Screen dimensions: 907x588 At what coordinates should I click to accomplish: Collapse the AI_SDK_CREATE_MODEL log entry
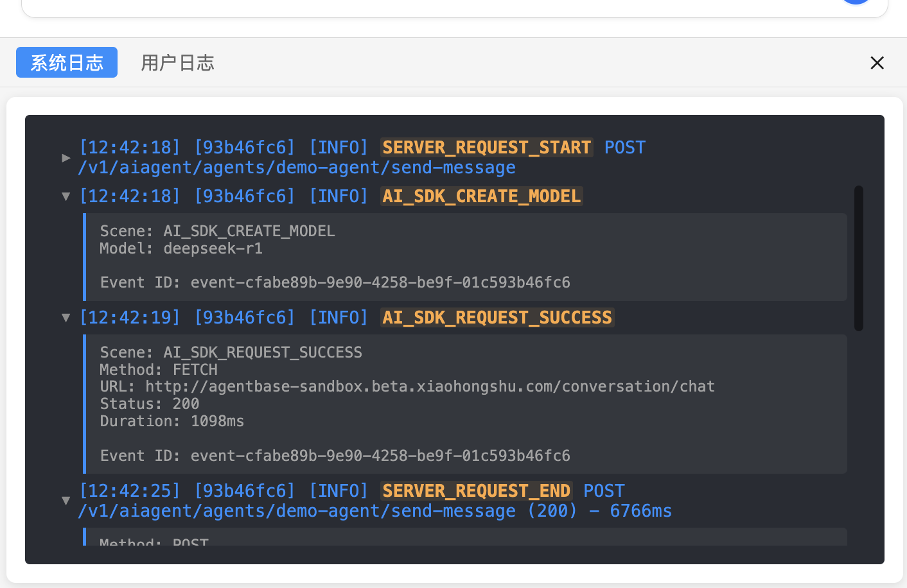click(x=66, y=196)
